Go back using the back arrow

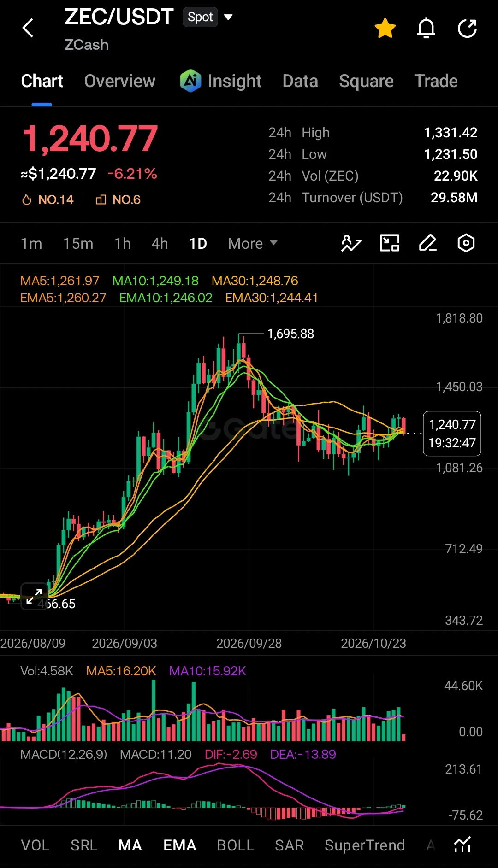(x=28, y=28)
